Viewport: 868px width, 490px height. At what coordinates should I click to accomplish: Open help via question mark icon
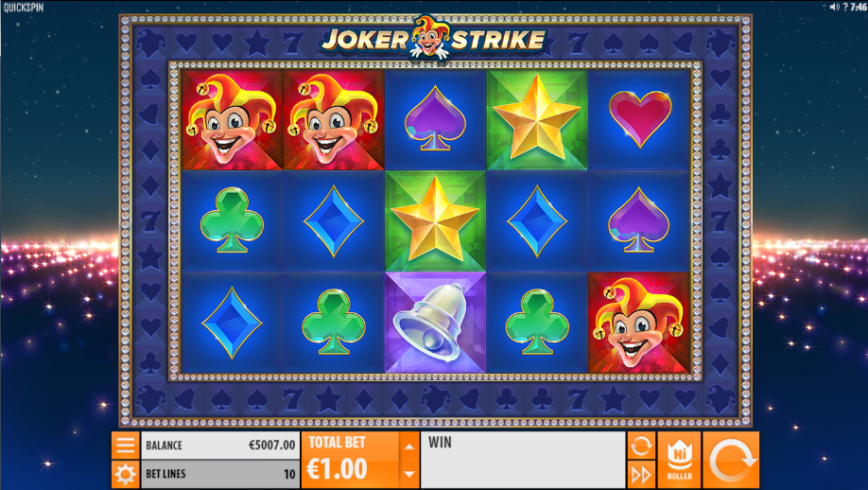844,7
